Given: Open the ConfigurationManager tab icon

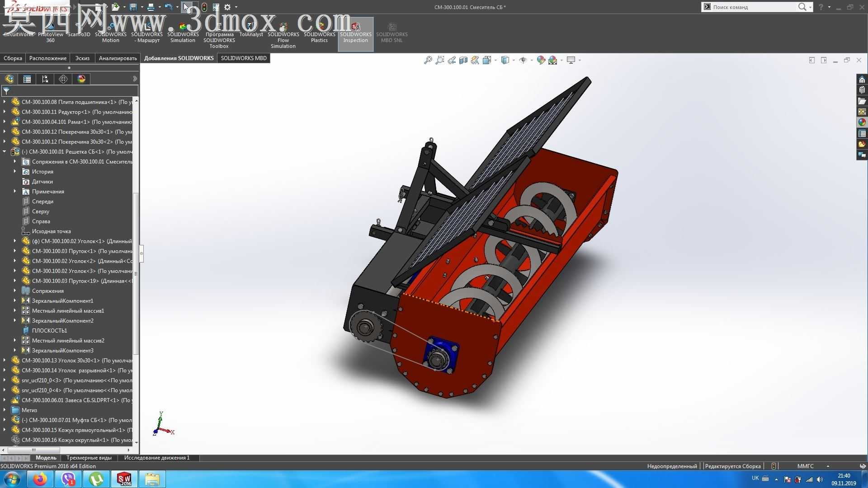Looking at the screenshot, I should [x=45, y=79].
